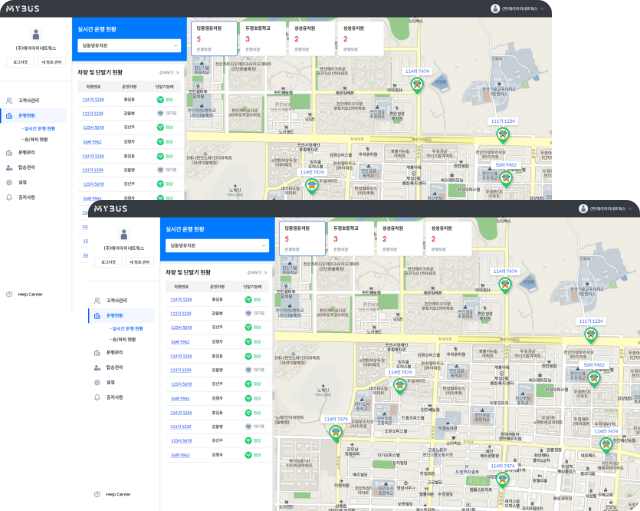Click Help Center icon in front window
This screenshot has height=511, width=640.
pyautogui.click(x=95, y=494)
